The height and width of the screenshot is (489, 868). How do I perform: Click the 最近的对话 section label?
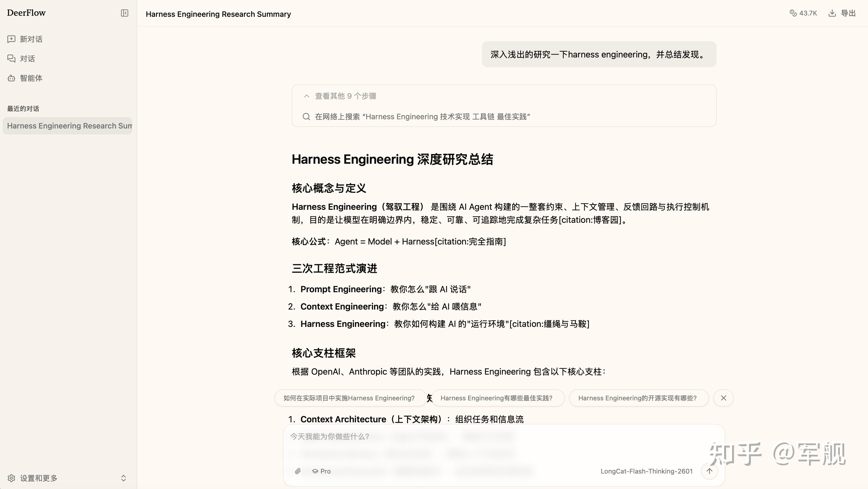pos(23,109)
